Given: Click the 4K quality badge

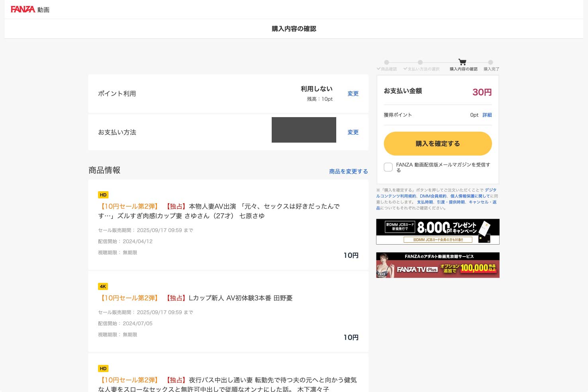Looking at the screenshot, I should [x=103, y=286].
